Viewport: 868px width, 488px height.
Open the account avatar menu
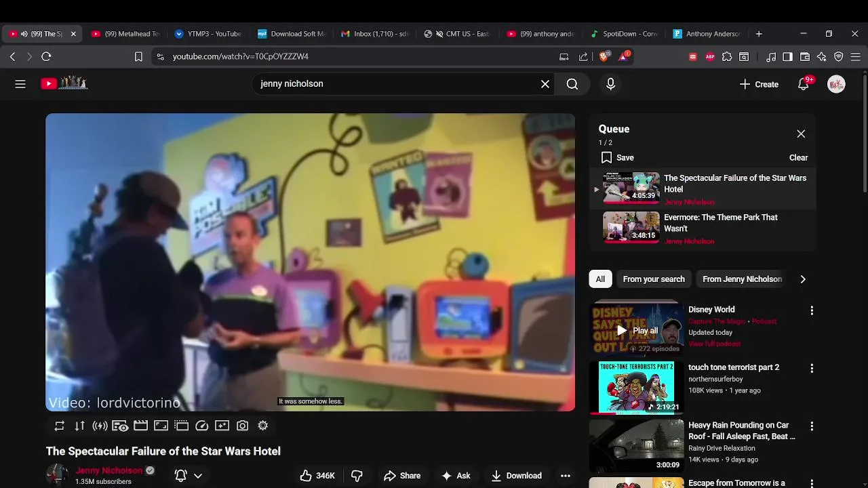click(836, 84)
